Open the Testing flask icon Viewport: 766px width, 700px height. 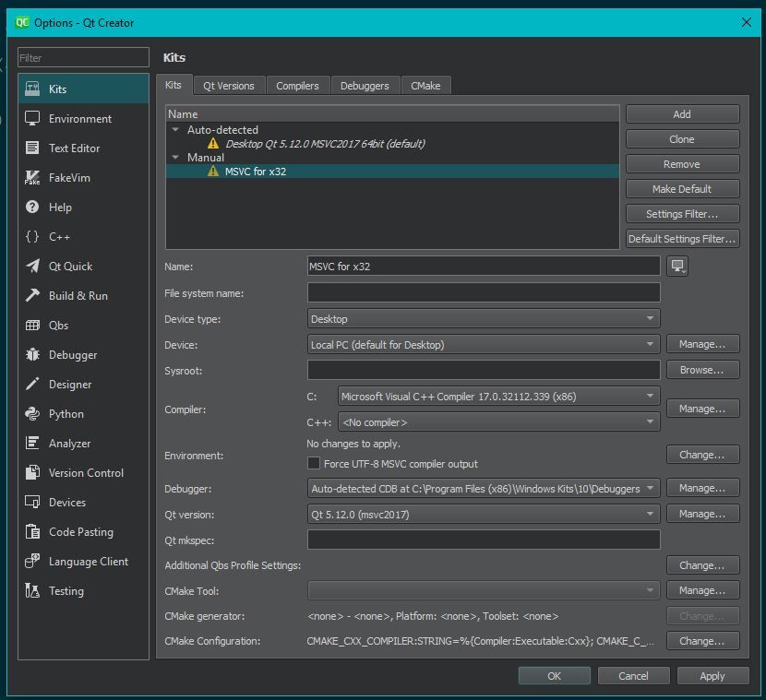[x=32, y=591]
